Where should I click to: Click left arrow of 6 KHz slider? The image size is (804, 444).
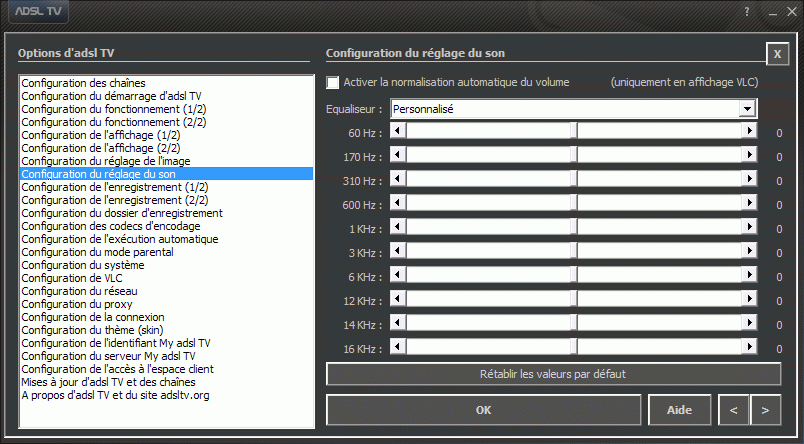pyautogui.click(x=397, y=275)
